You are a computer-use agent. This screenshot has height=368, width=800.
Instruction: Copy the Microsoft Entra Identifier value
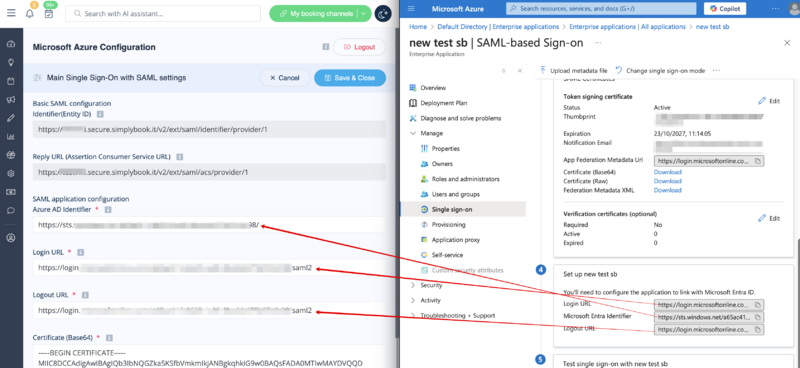pyautogui.click(x=758, y=317)
